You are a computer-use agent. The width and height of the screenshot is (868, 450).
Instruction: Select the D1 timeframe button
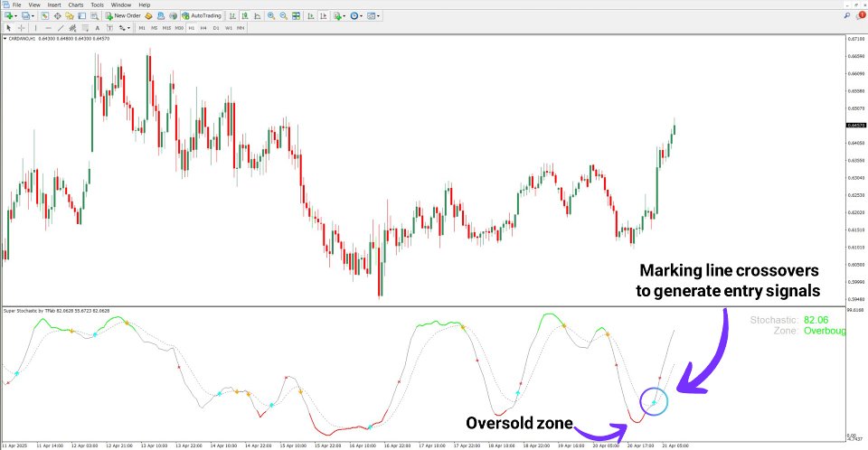click(216, 28)
